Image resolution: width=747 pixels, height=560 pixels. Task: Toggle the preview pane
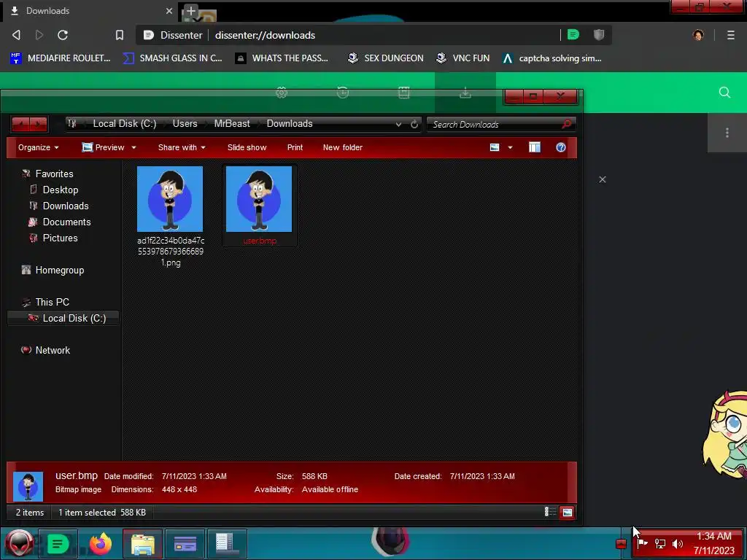click(535, 147)
